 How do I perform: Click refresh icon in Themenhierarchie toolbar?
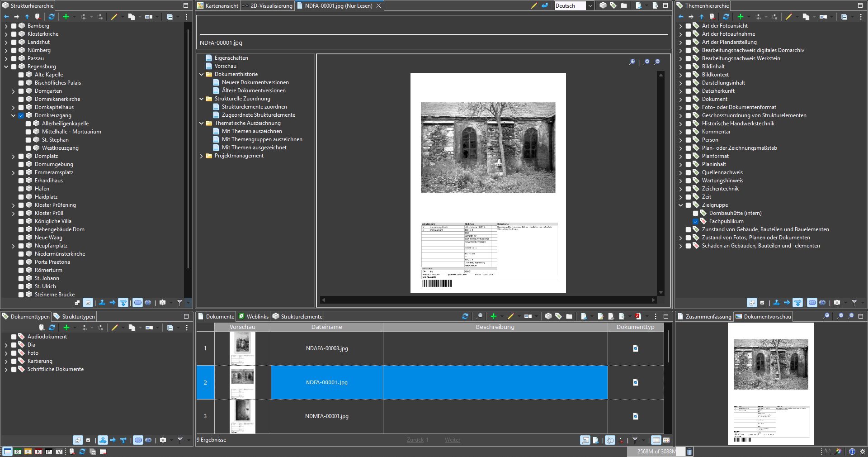726,17
